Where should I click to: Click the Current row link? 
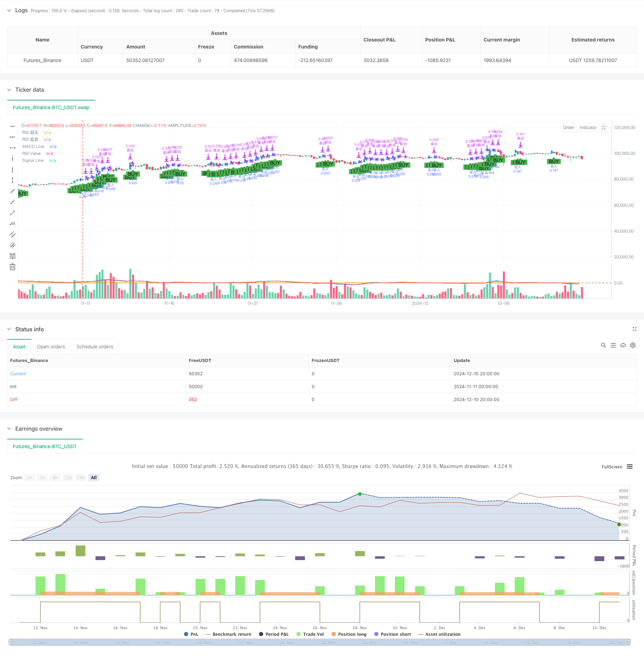(x=18, y=374)
